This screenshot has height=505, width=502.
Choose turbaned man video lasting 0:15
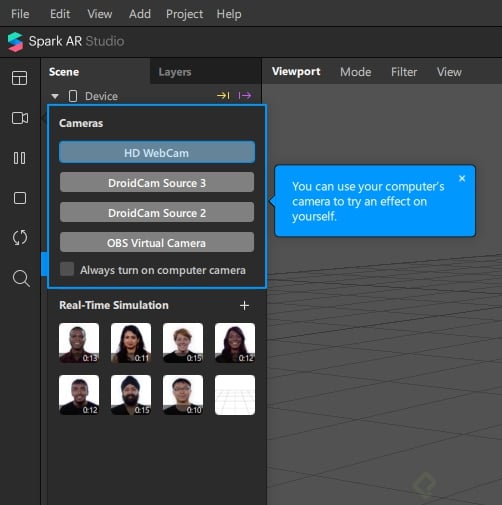(x=131, y=395)
